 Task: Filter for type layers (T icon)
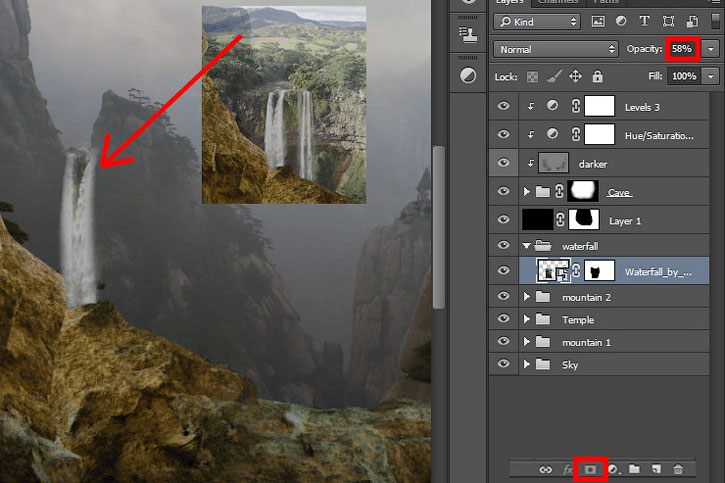(x=644, y=21)
